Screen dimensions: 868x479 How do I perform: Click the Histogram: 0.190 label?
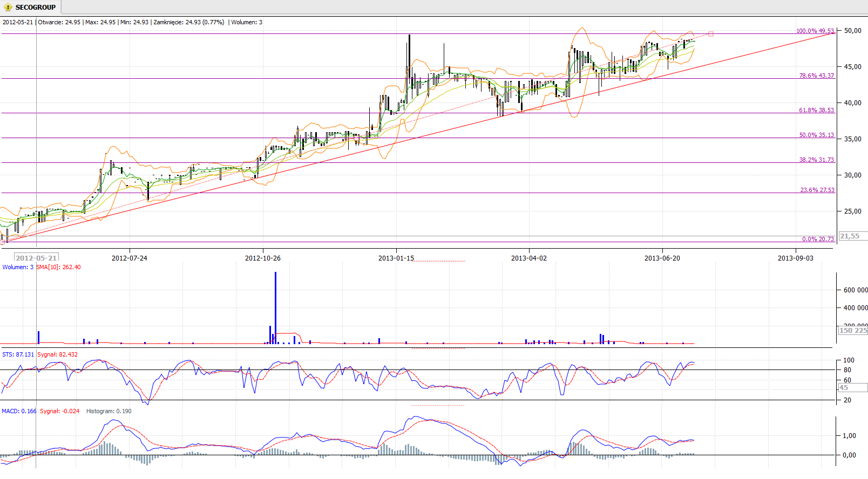coord(109,411)
